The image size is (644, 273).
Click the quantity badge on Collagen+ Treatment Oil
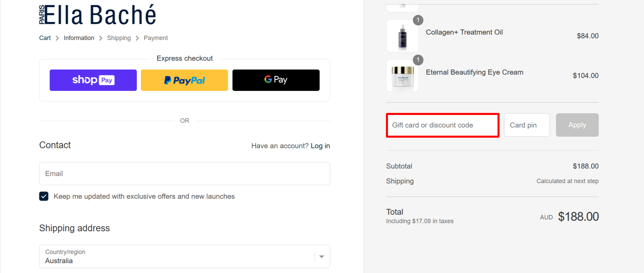tap(418, 20)
